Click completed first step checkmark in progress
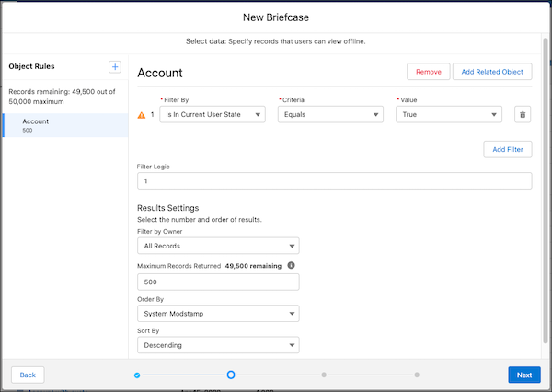Image resolution: width=552 pixels, height=392 pixels. [137, 375]
